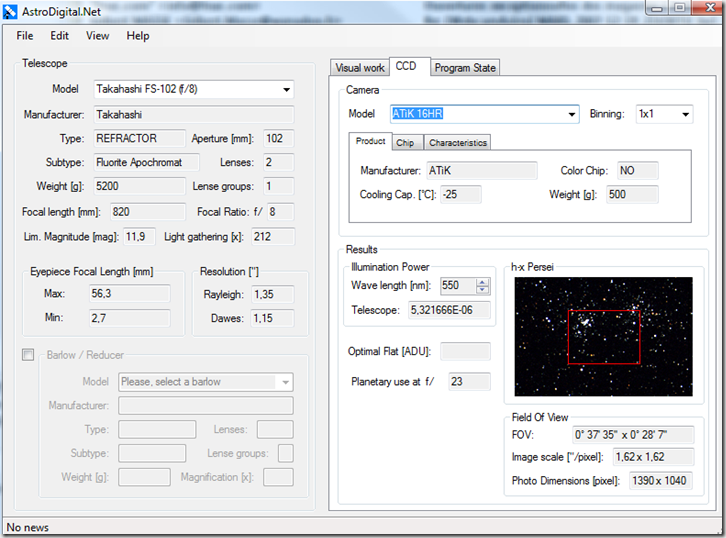Click the Lim. Magnitude field 11,9
The width and height of the screenshot is (726, 538).
139,237
